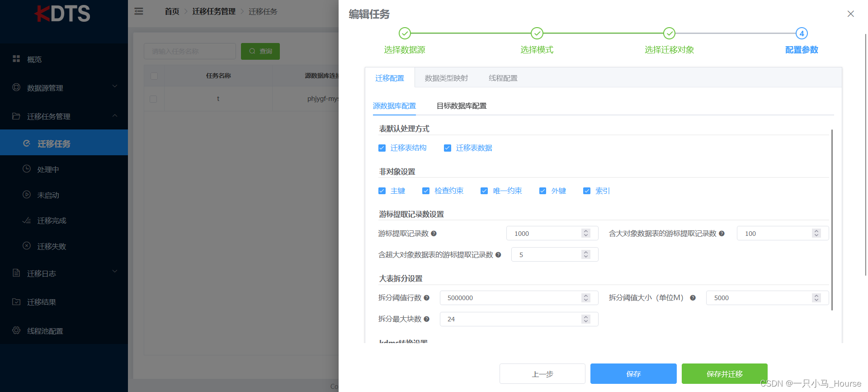This screenshot has height=392, width=868.
Task: Click 线程池配置 gear icon
Action: pos(16,330)
